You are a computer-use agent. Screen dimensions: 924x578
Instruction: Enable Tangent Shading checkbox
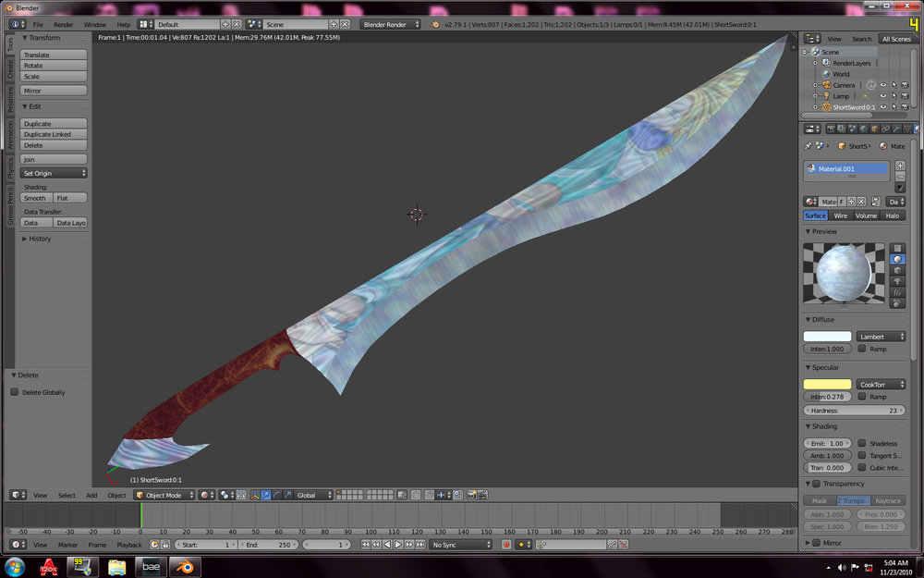pyautogui.click(x=862, y=455)
